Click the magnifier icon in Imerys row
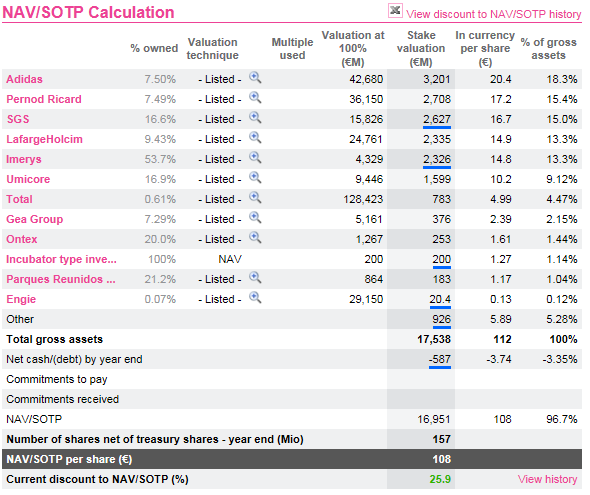The image size is (590, 495). [255, 158]
